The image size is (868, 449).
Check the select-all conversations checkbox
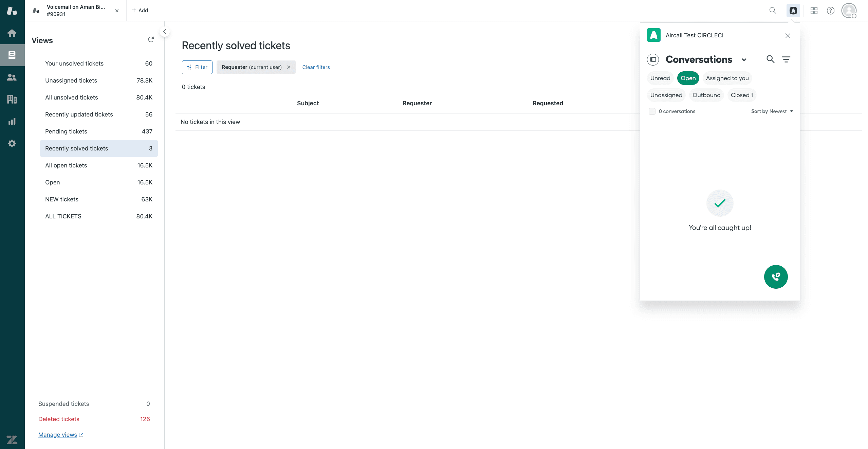click(652, 111)
